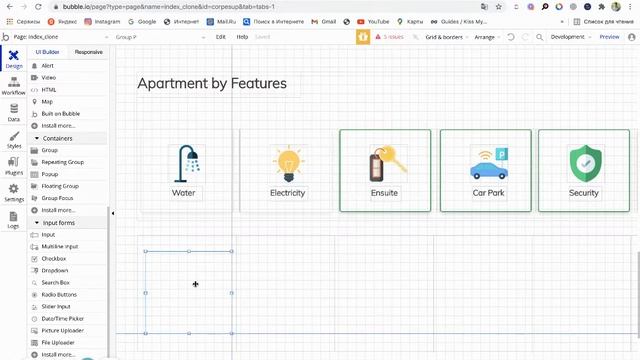Open the Data section

click(x=13, y=113)
